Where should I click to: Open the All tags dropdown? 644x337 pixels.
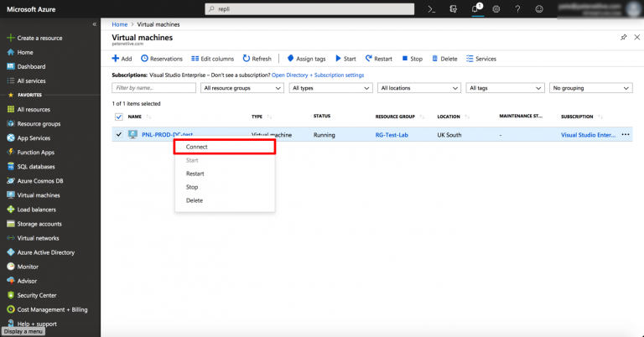coord(505,88)
